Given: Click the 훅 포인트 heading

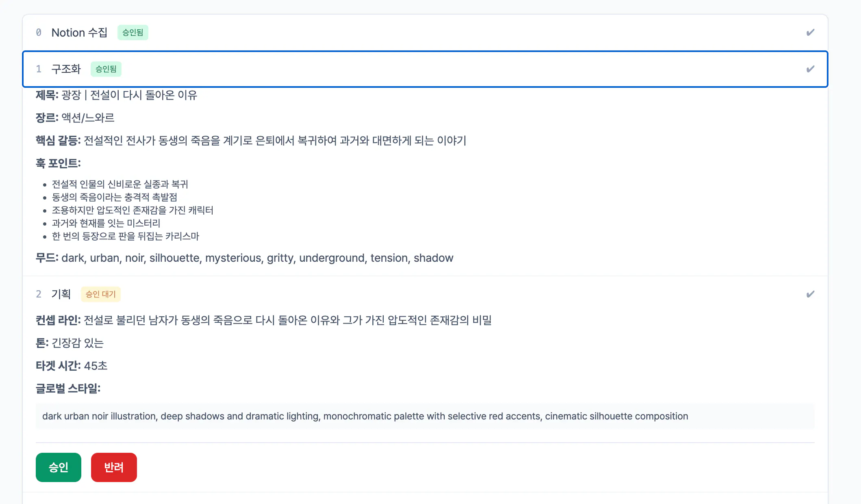Looking at the screenshot, I should pos(58,163).
